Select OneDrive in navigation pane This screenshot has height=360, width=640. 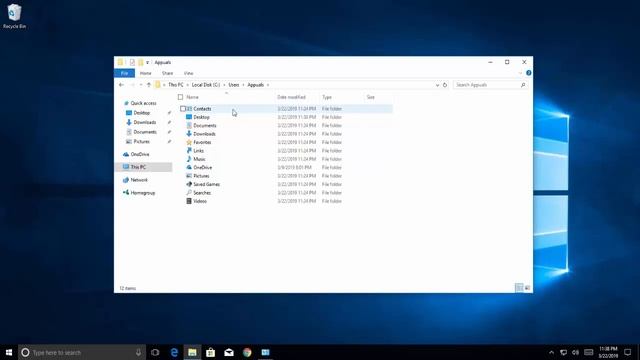pyautogui.click(x=136, y=154)
